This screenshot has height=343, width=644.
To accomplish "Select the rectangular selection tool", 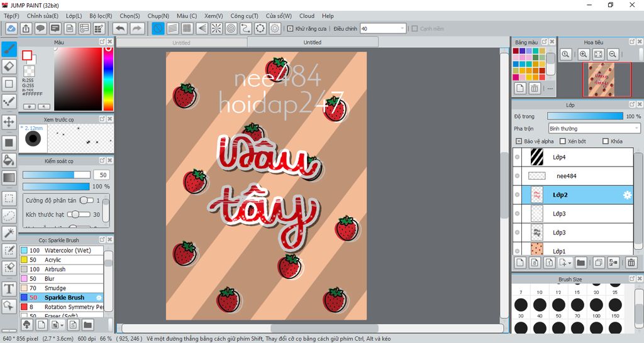I will [9, 199].
